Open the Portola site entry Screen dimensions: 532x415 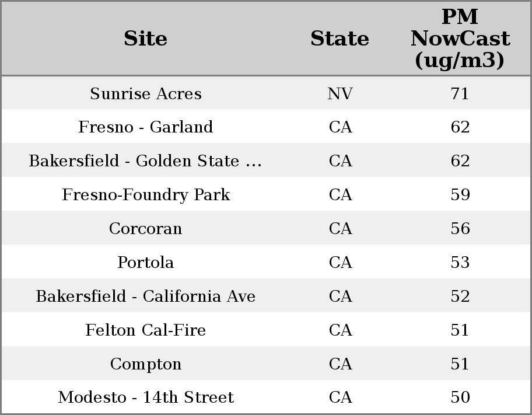[x=146, y=263]
